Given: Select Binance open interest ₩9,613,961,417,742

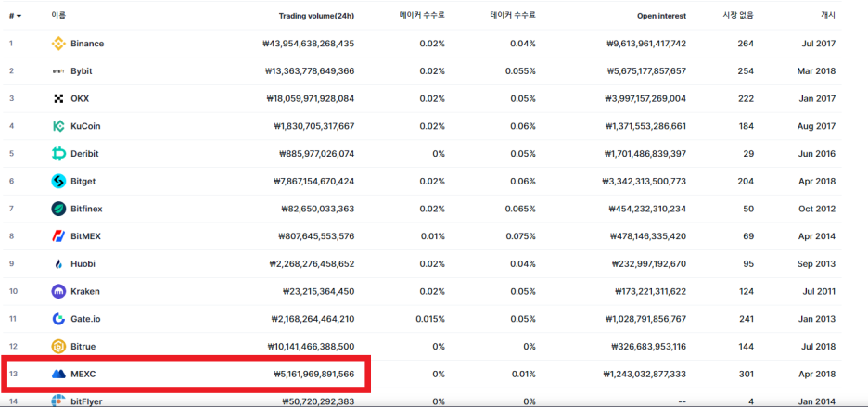Looking at the screenshot, I should 646,44.
